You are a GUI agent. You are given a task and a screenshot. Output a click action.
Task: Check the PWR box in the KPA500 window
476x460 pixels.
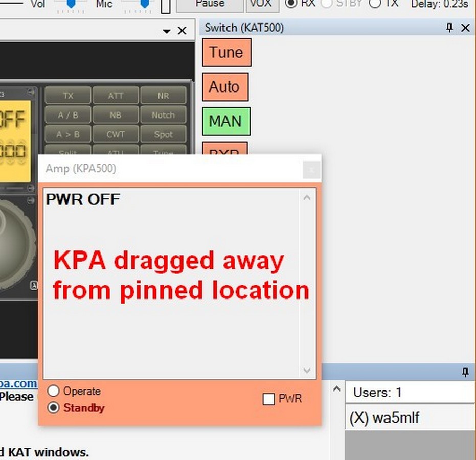(x=268, y=399)
